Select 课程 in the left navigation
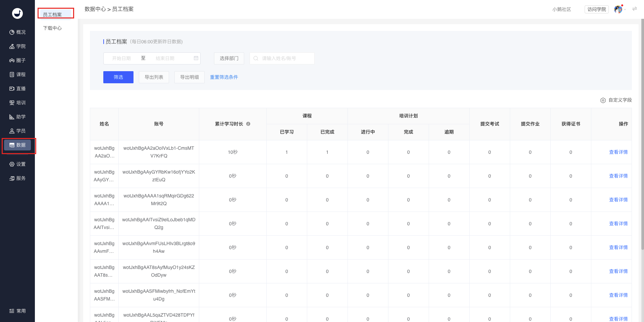This screenshot has height=322, width=644. coord(17,75)
